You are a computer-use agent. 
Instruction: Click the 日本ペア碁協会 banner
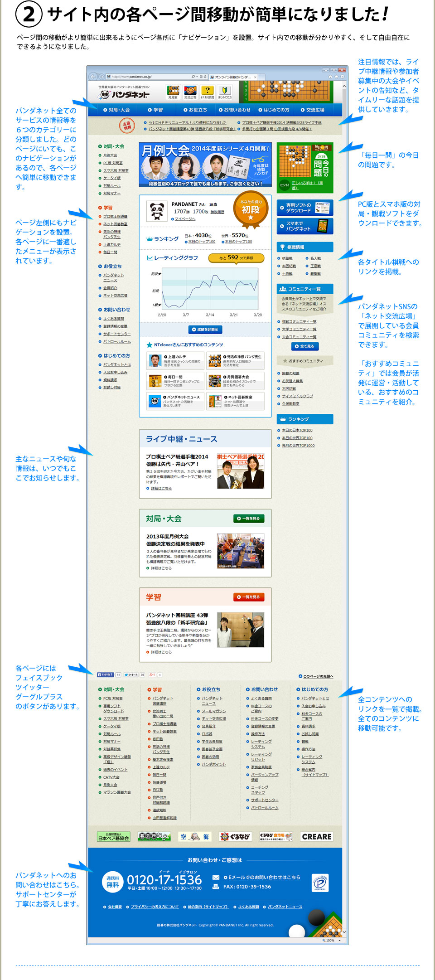click(114, 837)
